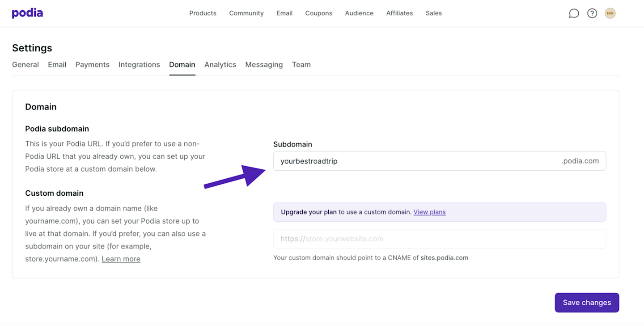Click the .podia.com suffix text
644x324 pixels.
pyautogui.click(x=580, y=161)
